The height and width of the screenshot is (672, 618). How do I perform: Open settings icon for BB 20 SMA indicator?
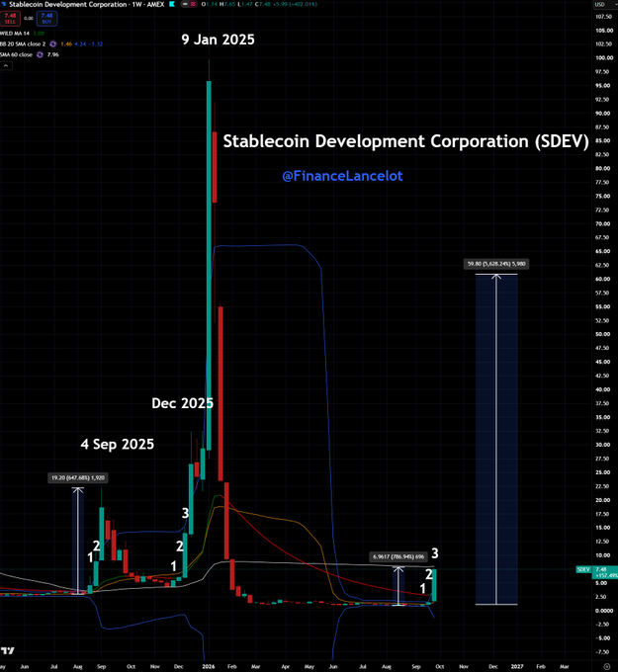pyautogui.click(x=53, y=44)
